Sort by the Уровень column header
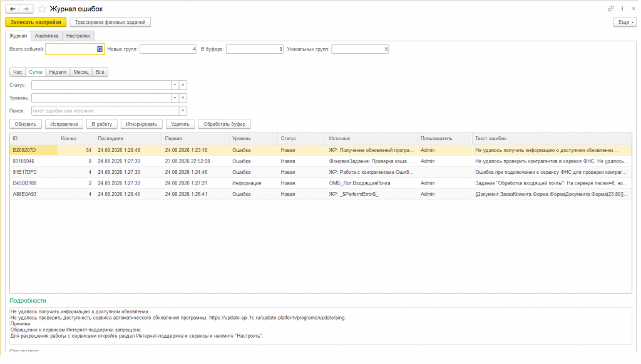This screenshot has height=364, width=641. click(x=253, y=139)
